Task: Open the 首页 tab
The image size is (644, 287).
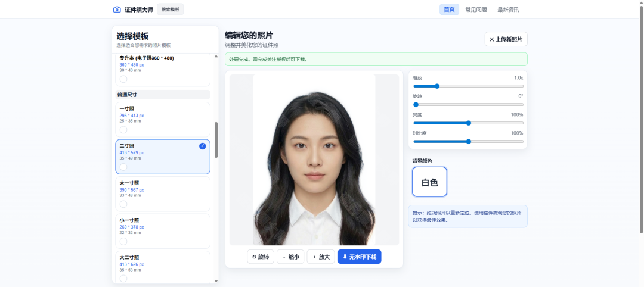Action: (x=450, y=10)
